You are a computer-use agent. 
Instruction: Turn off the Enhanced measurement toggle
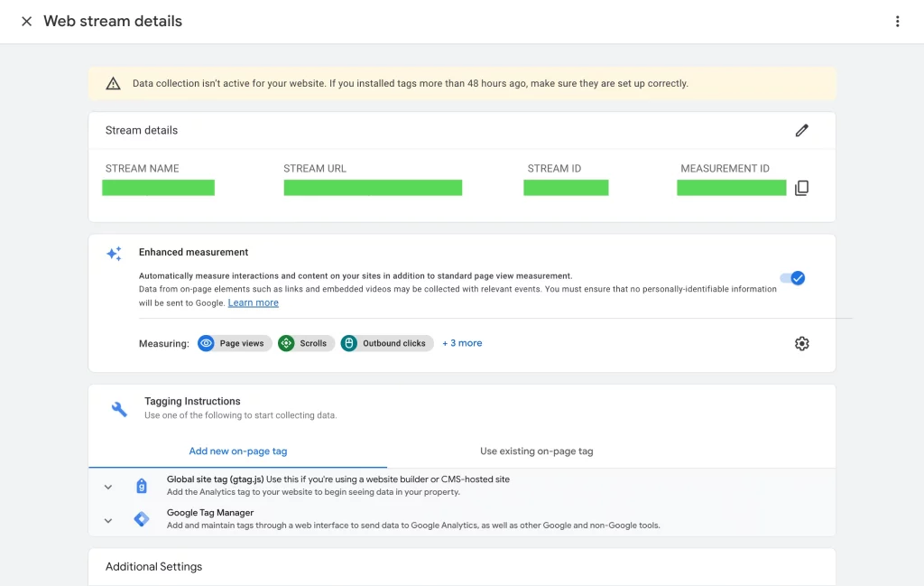[x=792, y=278]
